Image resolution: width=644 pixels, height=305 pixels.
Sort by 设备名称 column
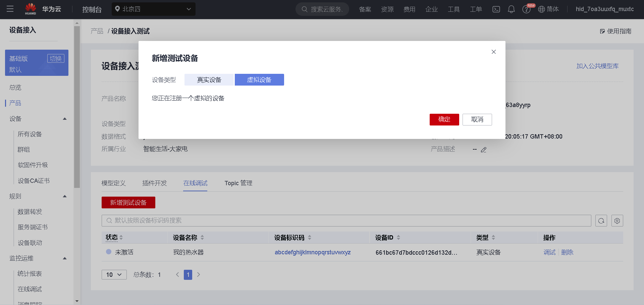coord(202,238)
